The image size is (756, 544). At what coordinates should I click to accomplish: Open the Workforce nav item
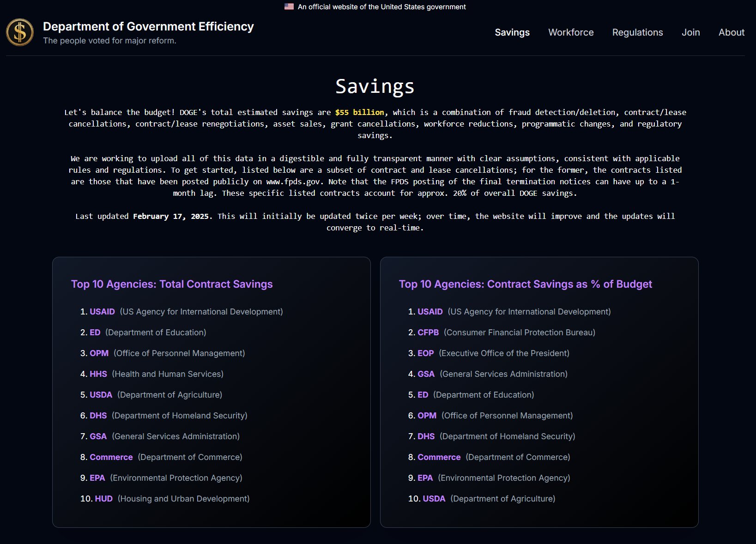coord(571,32)
